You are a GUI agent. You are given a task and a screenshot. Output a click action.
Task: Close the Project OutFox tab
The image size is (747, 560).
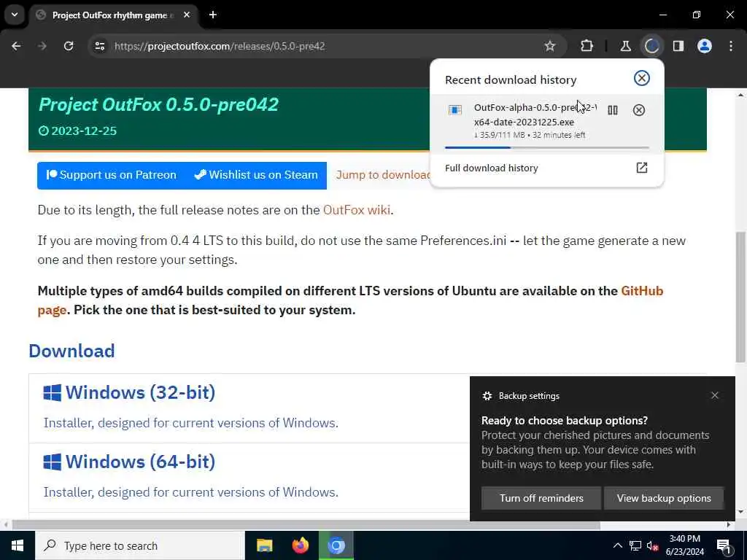tap(187, 15)
